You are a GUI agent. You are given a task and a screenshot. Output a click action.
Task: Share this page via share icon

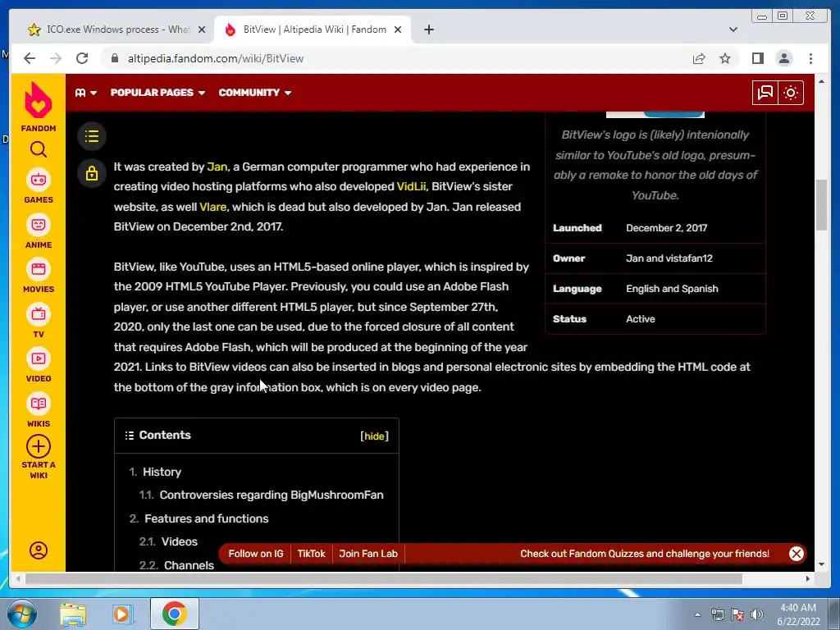pos(699,58)
